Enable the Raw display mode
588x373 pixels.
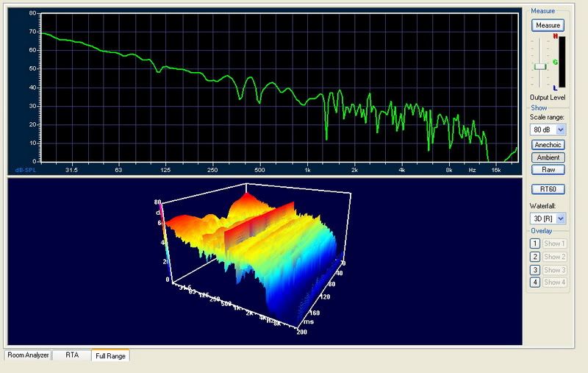(x=548, y=169)
